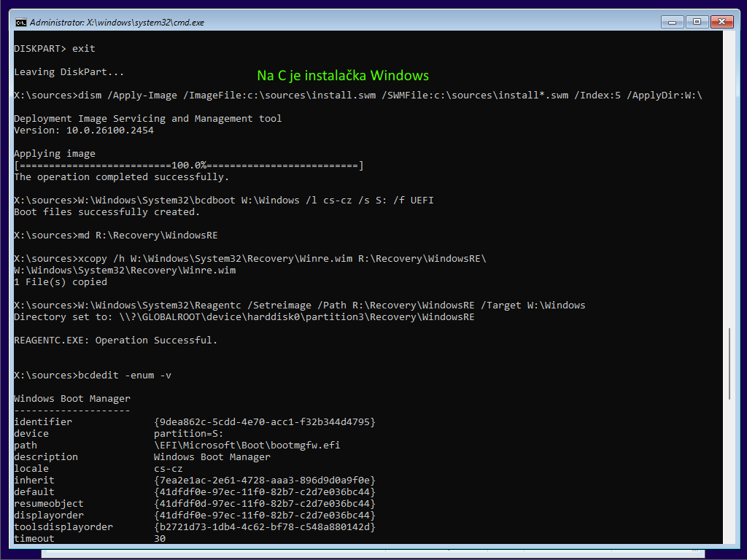Click the toolsdisplayorder GUID {b2721d73-...}

pyautogui.click(x=265, y=527)
